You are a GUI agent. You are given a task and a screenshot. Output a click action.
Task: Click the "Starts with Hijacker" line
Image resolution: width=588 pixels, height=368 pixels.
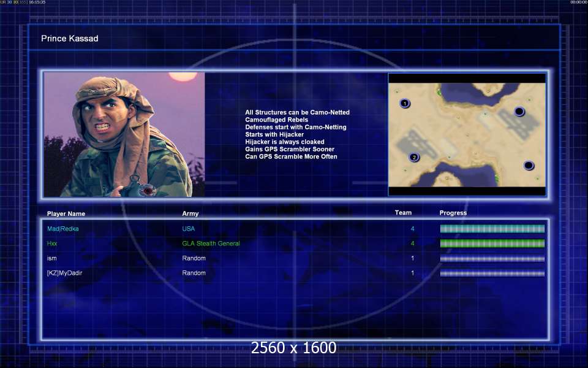(x=274, y=134)
